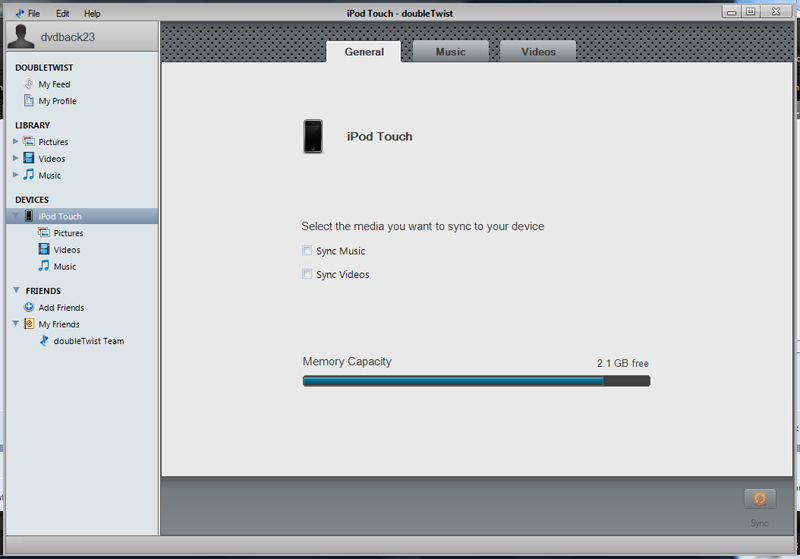Expand the Library Videos tree node
This screenshot has height=559, width=800.
point(16,158)
